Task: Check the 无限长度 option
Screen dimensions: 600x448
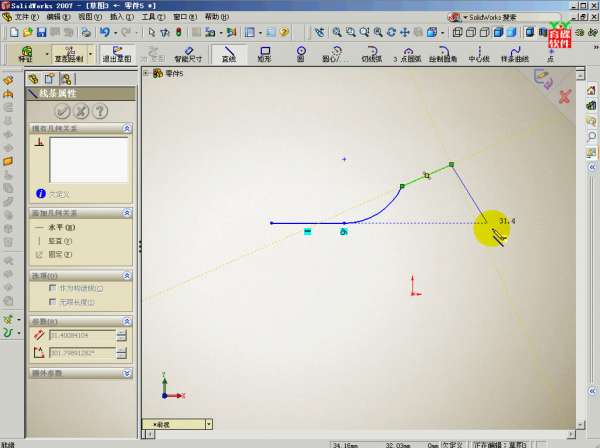Action: (52, 301)
